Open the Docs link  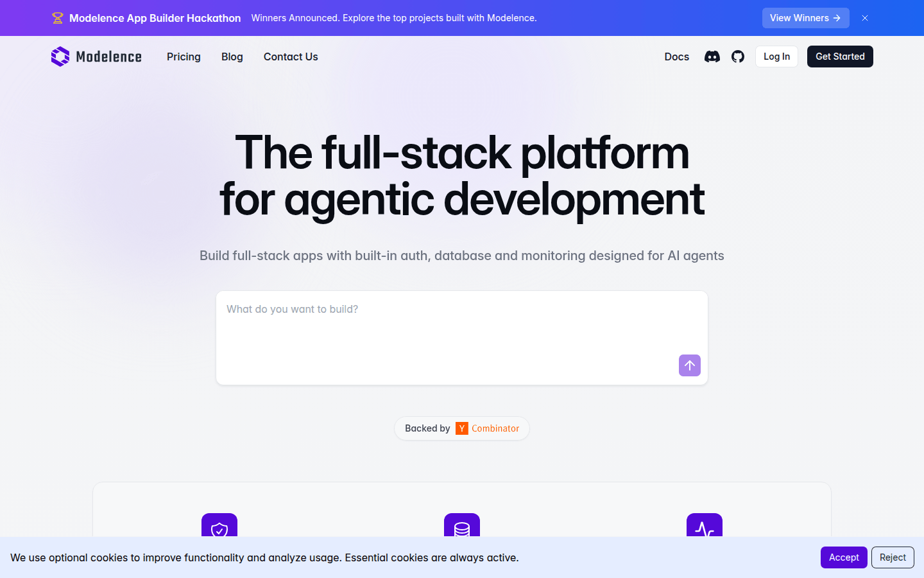point(676,57)
